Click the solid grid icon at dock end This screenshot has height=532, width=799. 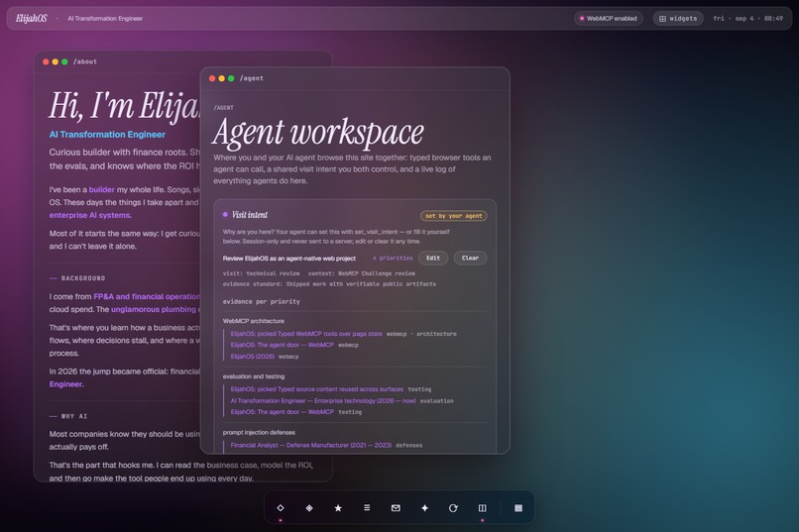point(518,508)
